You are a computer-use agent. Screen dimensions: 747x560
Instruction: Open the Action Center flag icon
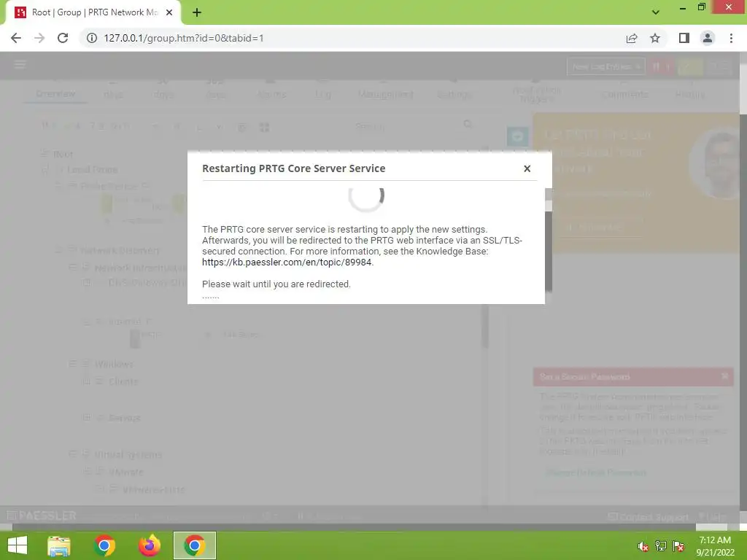(678, 546)
